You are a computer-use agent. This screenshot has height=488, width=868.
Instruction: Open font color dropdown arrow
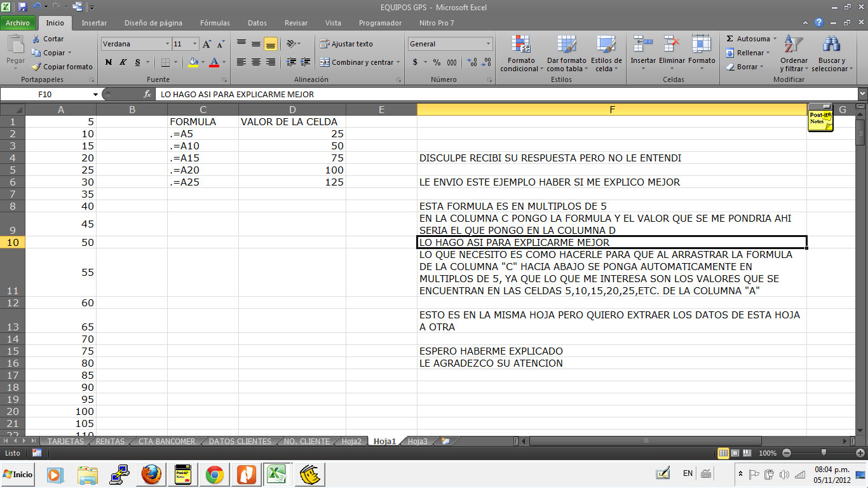tap(224, 62)
